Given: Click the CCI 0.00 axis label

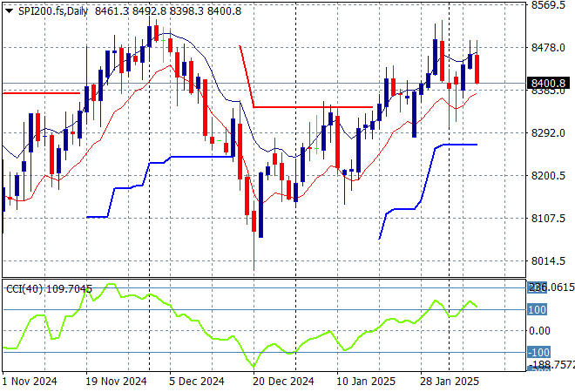Looking at the screenshot, I should click(x=539, y=331).
